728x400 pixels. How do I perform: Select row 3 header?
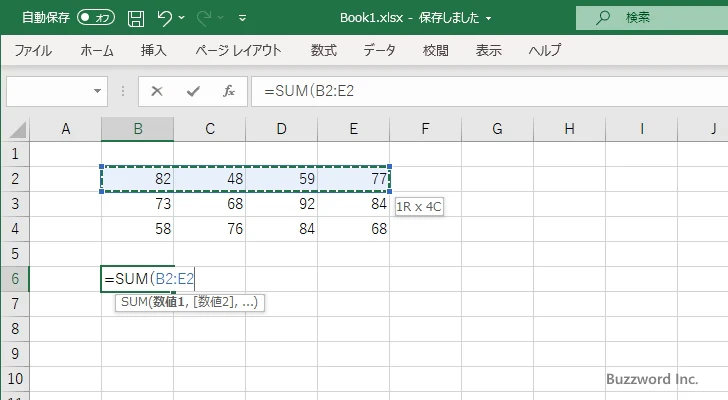(15, 204)
